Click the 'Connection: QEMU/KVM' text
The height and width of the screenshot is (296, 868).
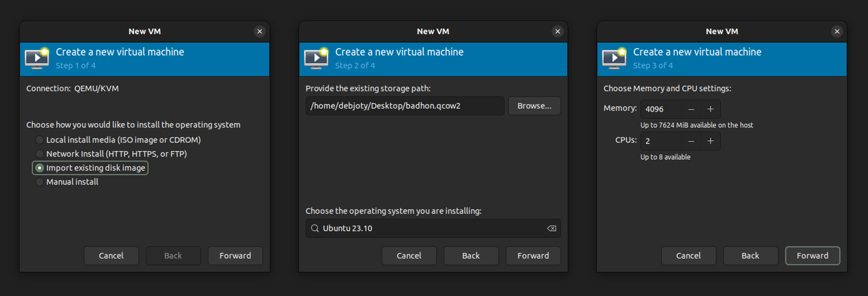coord(72,89)
